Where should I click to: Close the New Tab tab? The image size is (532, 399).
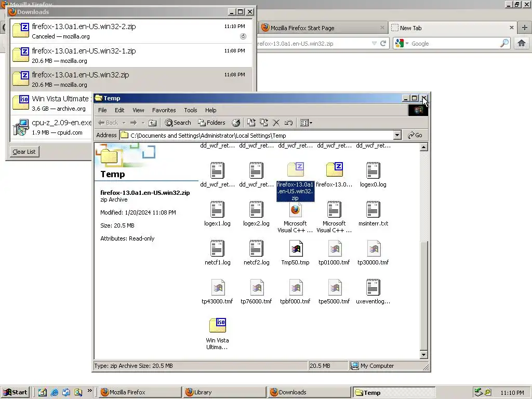coord(512,28)
